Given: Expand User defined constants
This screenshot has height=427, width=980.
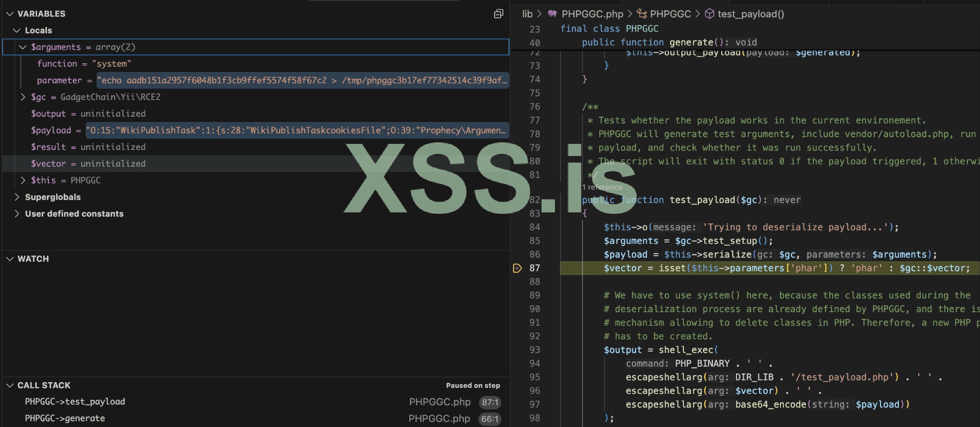Looking at the screenshot, I should coord(17,214).
